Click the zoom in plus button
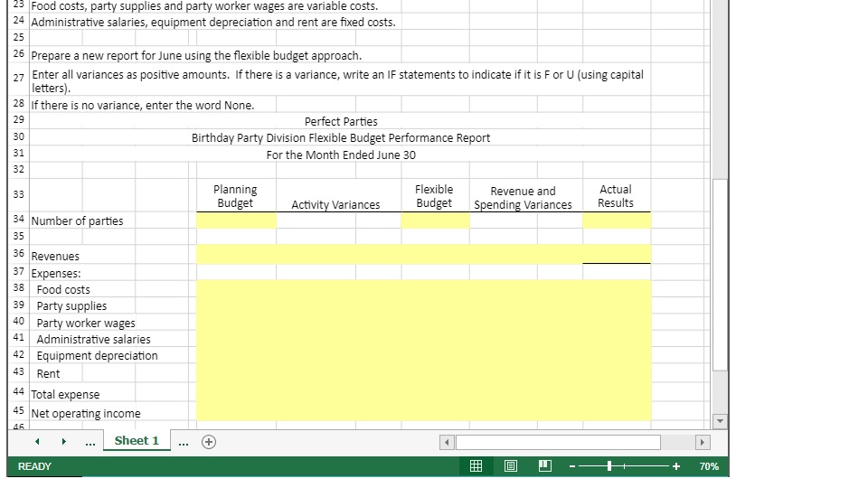Viewport: 868px width, 488px height. [676, 466]
